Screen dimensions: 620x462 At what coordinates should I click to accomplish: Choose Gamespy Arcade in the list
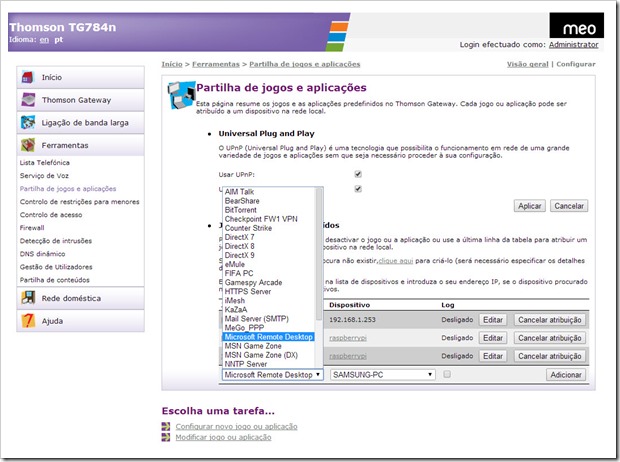pos(253,282)
